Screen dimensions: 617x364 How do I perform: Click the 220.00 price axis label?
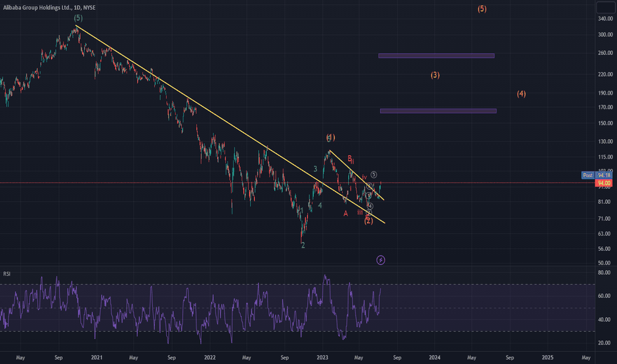(605, 74)
